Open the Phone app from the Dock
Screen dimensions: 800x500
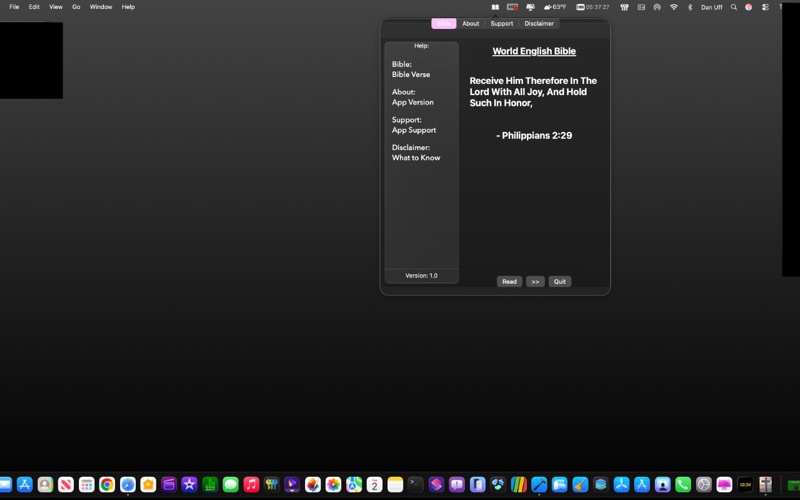click(683, 484)
